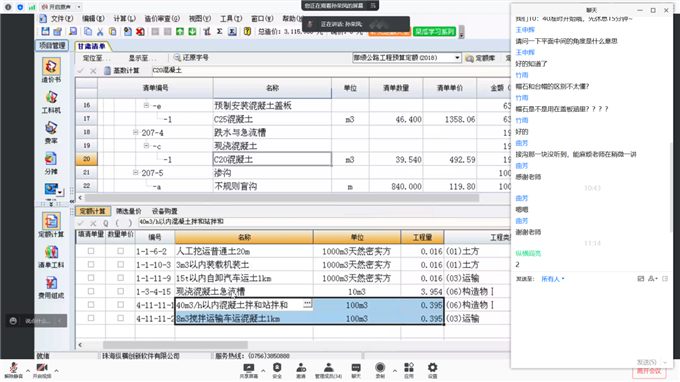Click the red leave meeting button
Screen dimensions: 680x382
click(649, 371)
